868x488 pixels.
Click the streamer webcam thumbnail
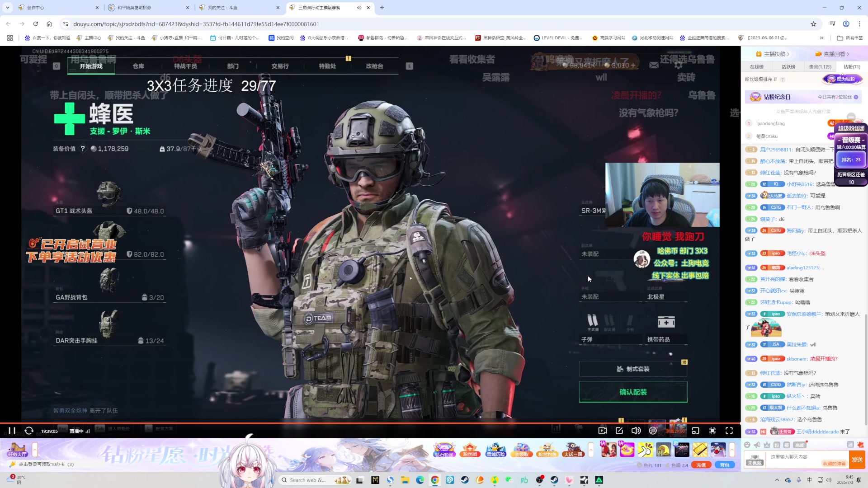click(662, 195)
